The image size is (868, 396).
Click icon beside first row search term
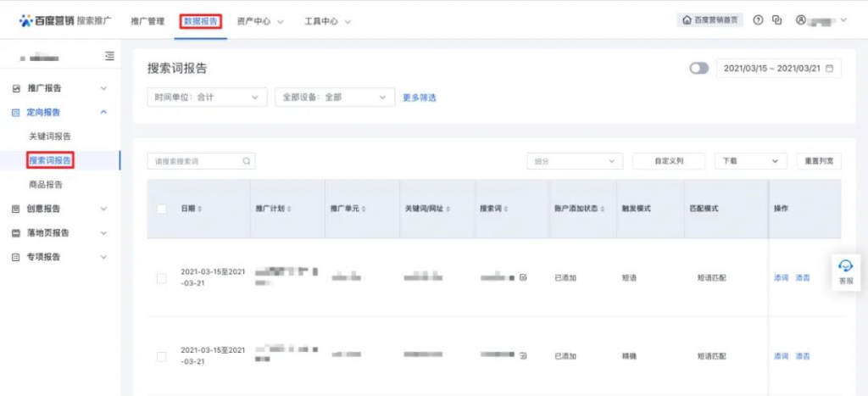coord(524,277)
